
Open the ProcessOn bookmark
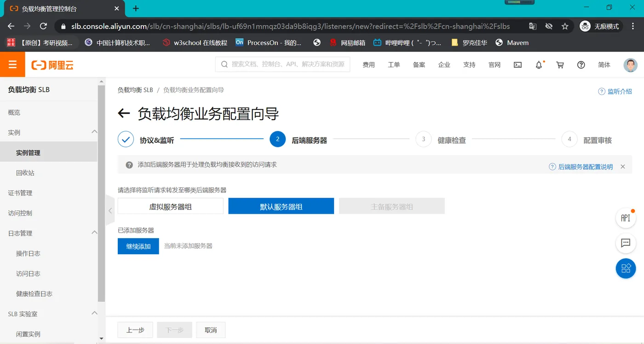click(268, 43)
